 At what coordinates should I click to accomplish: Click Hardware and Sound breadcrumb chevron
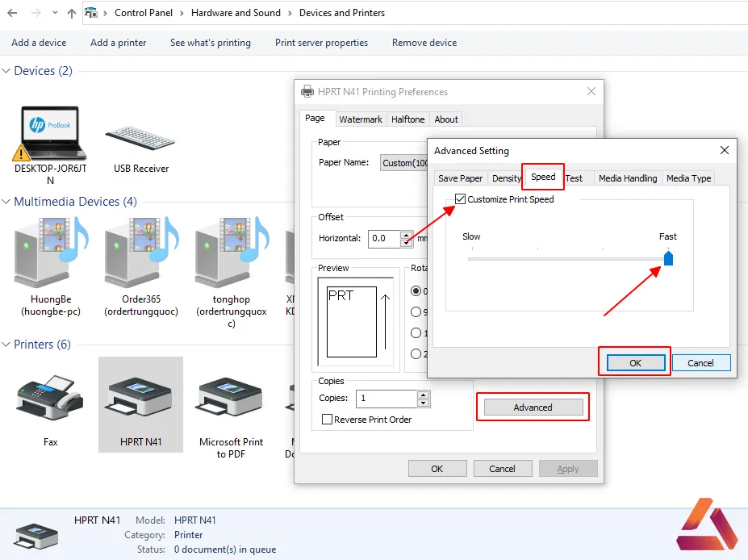tap(290, 13)
